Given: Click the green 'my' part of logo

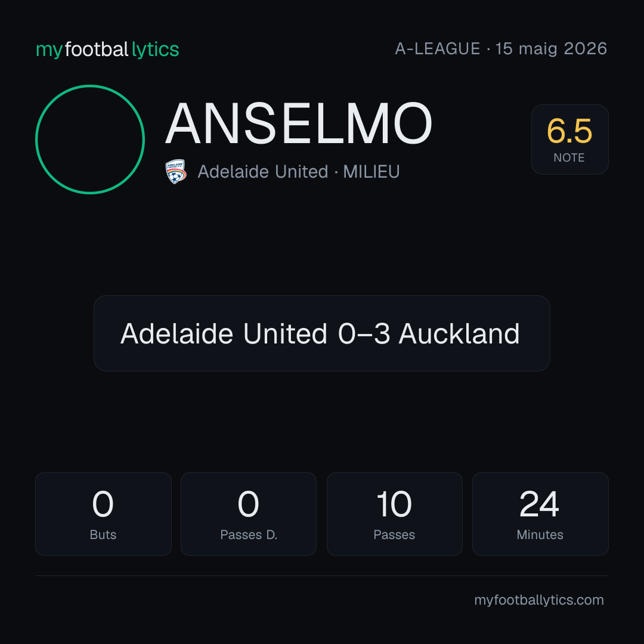Looking at the screenshot, I should point(49,50).
